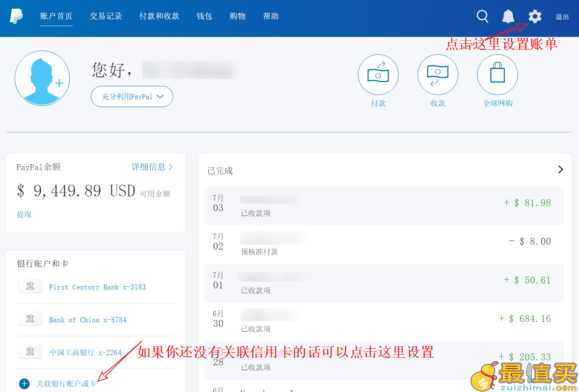This screenshot has height=392, width=579.
Task: Click the PayPal余额 heading
Action: click(38, 167)
